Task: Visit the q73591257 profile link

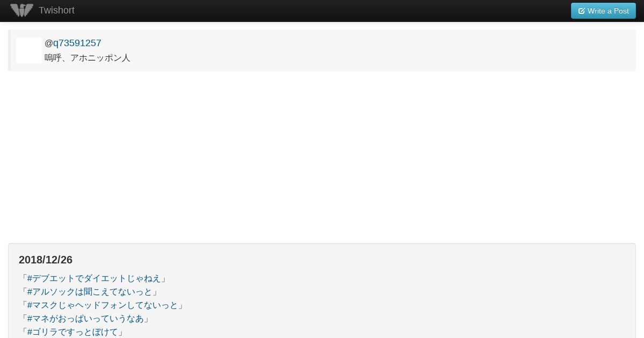Action: 77,43
